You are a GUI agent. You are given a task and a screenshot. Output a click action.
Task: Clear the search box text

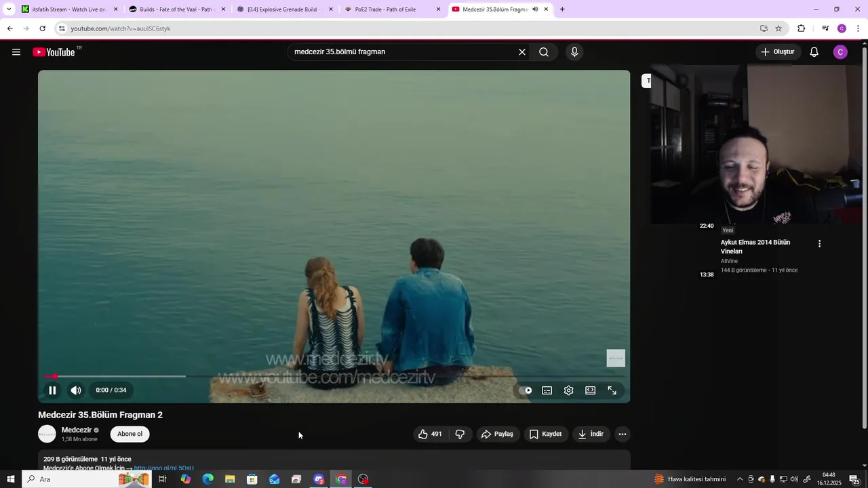click(522, 52)
